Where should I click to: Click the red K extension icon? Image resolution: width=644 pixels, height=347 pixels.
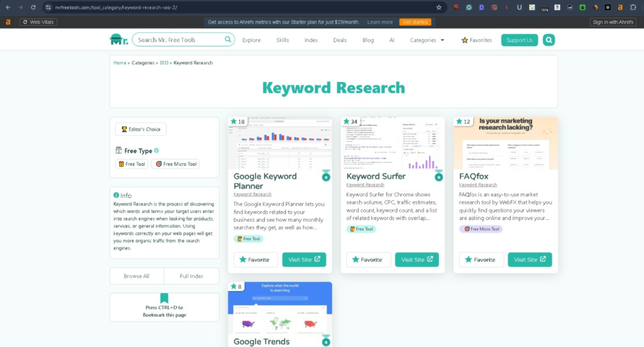click(x=507, y=8)
